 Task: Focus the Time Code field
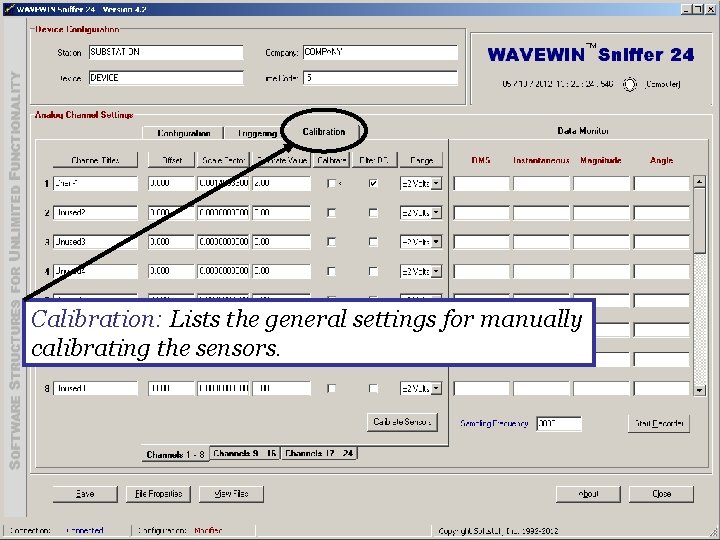pyautogui.click(x=380, y=78)
